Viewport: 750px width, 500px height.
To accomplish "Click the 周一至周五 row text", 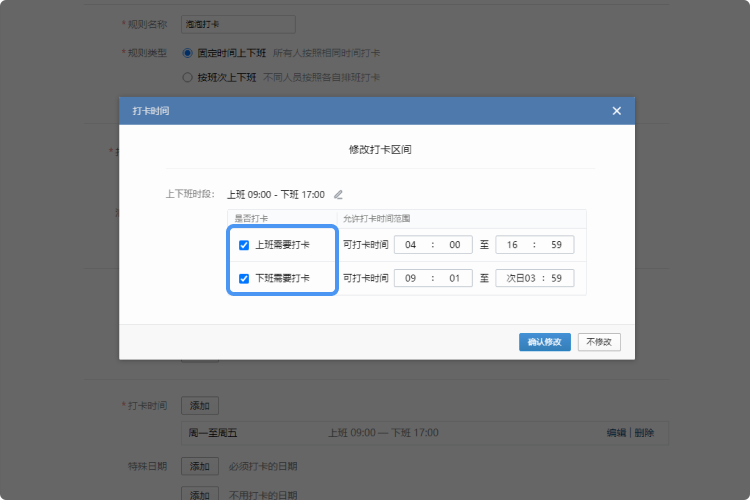I will click(x=213, y=433).
